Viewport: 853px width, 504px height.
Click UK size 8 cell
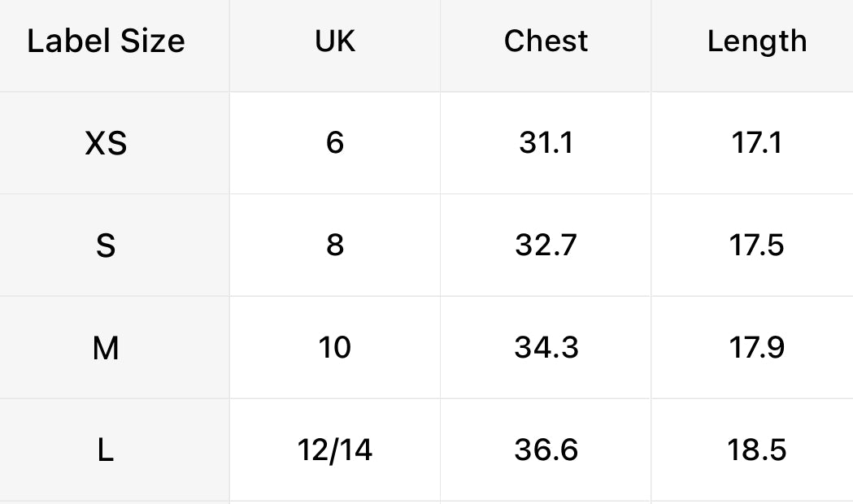pos(335,245)
